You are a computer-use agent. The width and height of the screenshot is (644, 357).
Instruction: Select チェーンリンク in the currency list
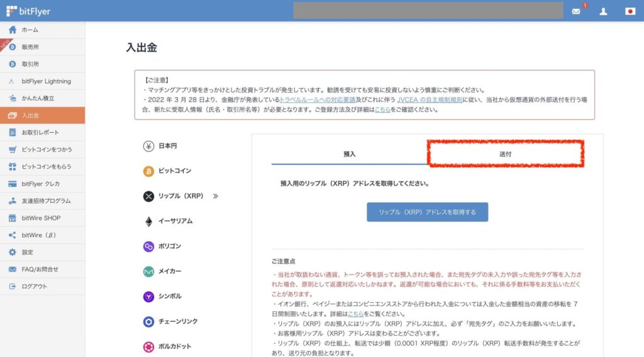[x=178, y=322]
